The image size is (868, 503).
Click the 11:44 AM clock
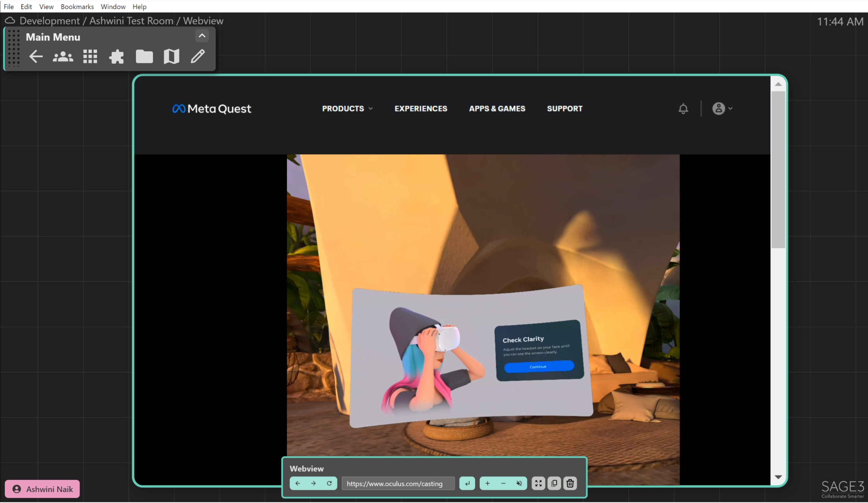(840, 21)
